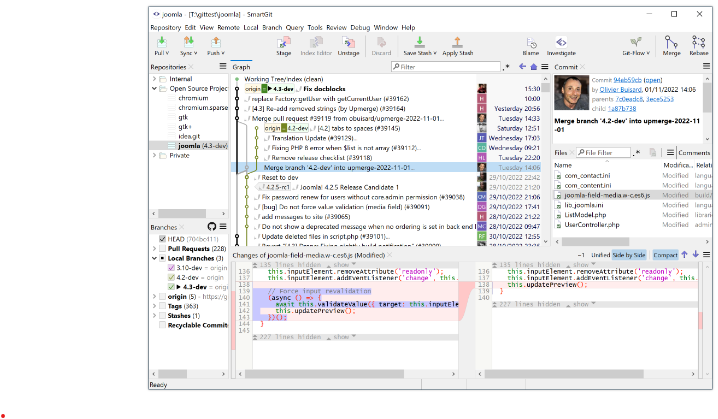Open the Branch menu
The width and height of the screenshot is (718, 419).
(272, 27)
